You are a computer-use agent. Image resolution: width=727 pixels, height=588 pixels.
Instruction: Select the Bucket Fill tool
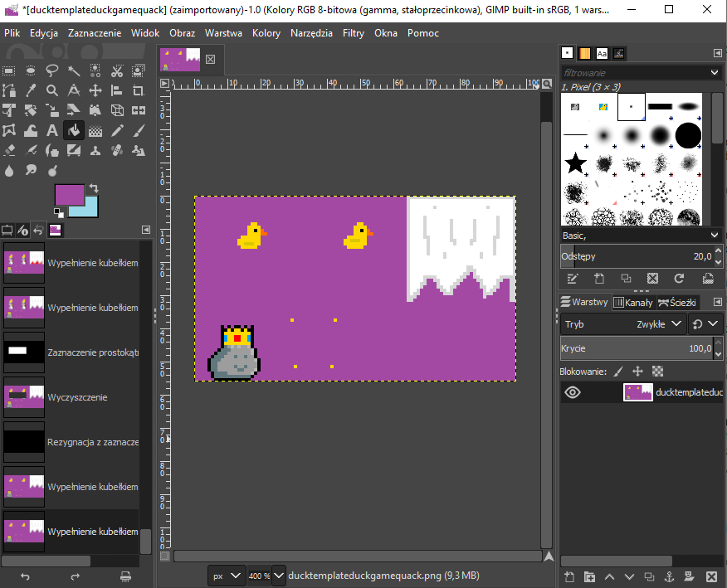coord(74,131)
